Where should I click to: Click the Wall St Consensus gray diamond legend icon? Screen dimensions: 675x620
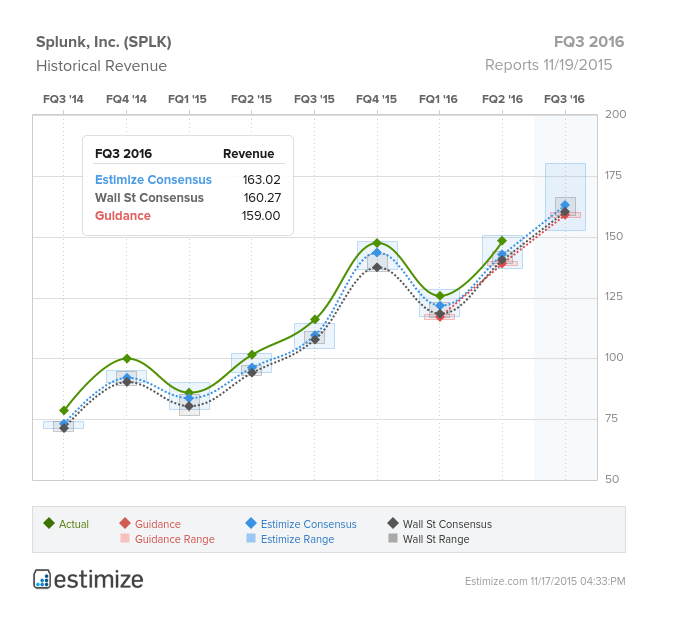click(x=393, y=523)
